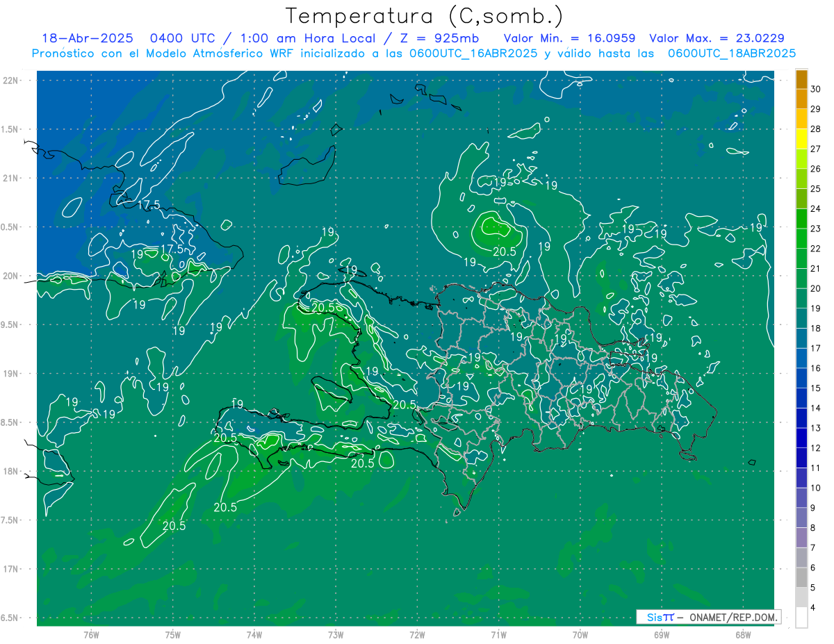Click the '74W' longitude label
834x644 pixels.
pos(254,634)
